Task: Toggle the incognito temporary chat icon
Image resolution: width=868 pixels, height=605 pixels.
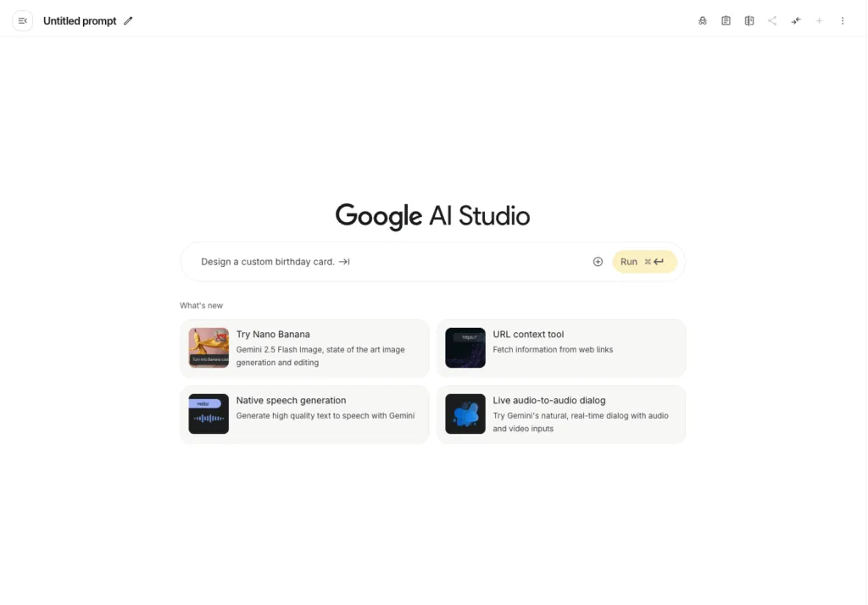Action: (703, 21)
